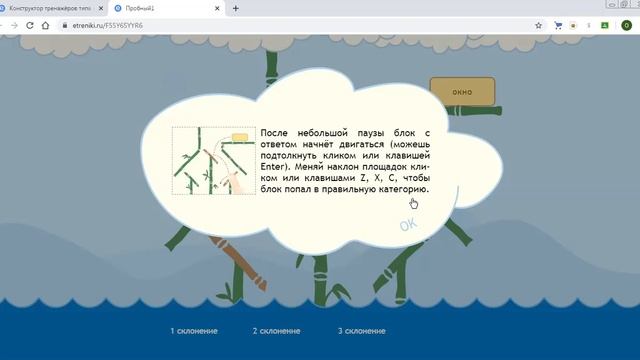Bookmark this page with the star icon

538,25
